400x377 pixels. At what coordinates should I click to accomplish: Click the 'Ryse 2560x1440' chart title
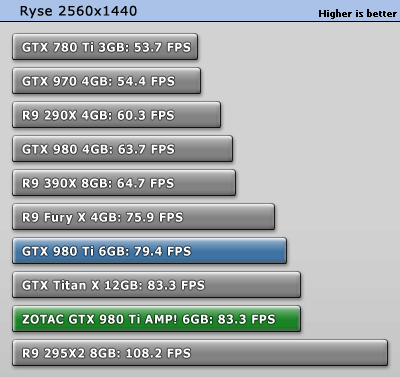[78, 11]
